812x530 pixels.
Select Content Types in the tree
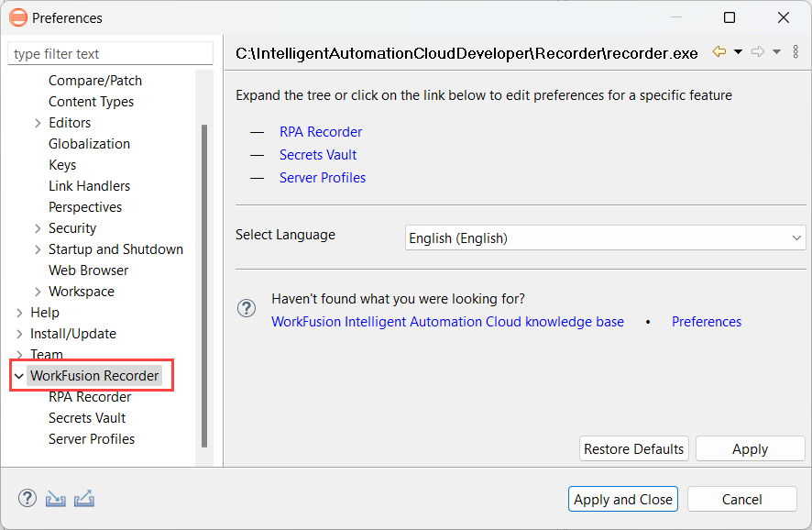point(91,102)
